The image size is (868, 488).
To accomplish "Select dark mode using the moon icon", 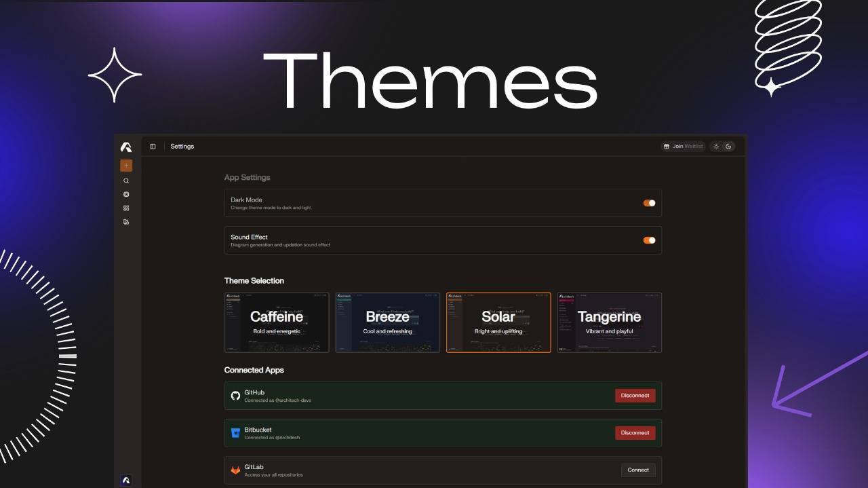I will [728, 146].
